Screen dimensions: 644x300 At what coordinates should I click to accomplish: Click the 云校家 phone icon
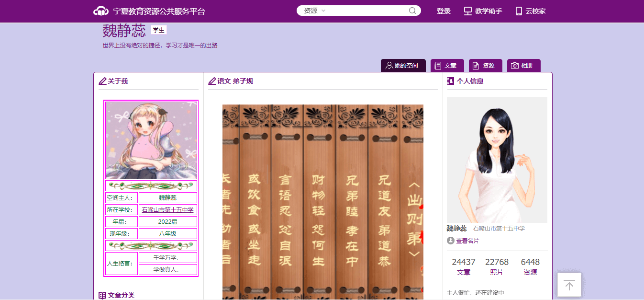519,11
